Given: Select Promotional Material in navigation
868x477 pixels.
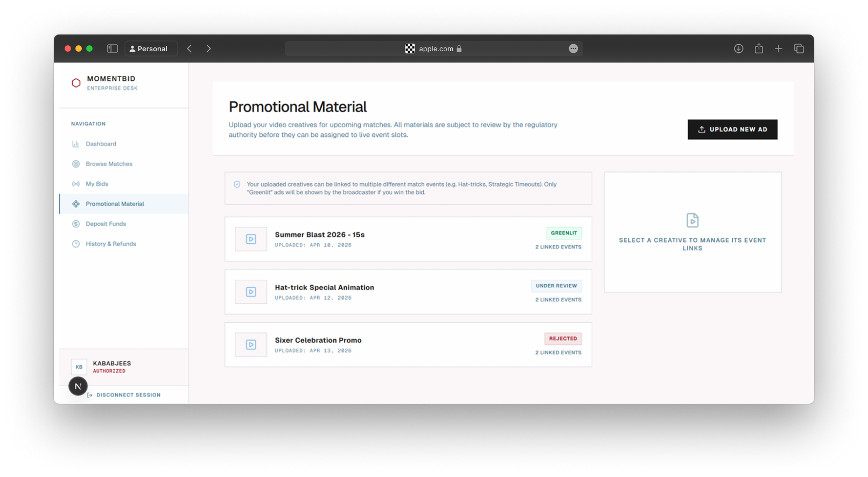Looking at the screenshot, I should click(x=123, y=204).
